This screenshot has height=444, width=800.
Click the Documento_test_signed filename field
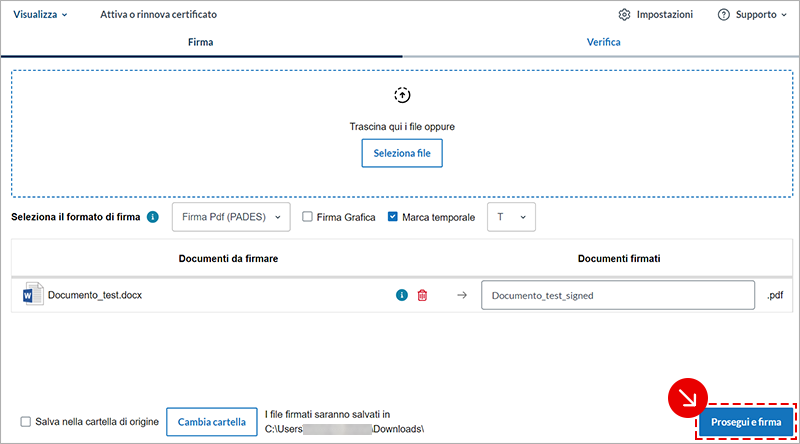[617, 296]
